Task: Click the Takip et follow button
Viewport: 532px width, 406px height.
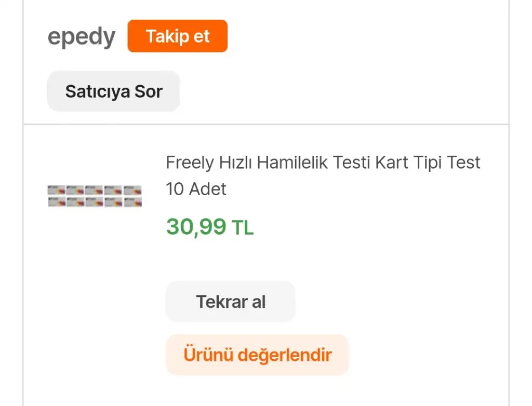Action: coord(177,36)
